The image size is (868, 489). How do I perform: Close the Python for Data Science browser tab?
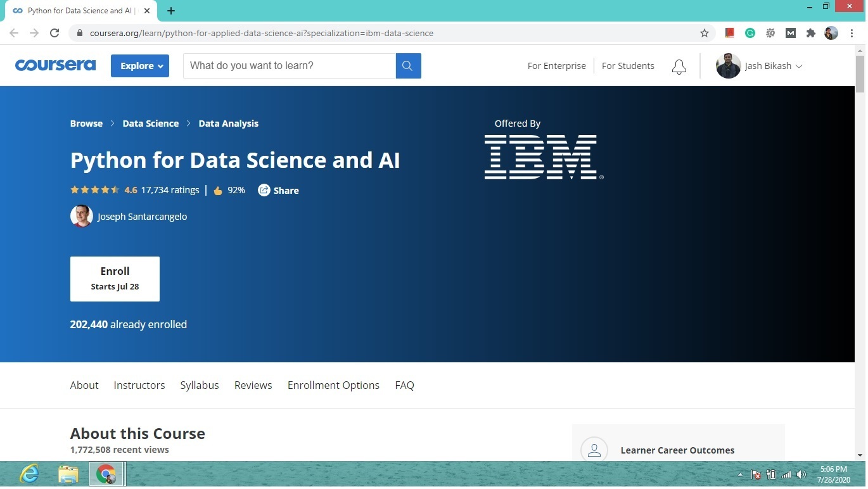click(147, 11)
